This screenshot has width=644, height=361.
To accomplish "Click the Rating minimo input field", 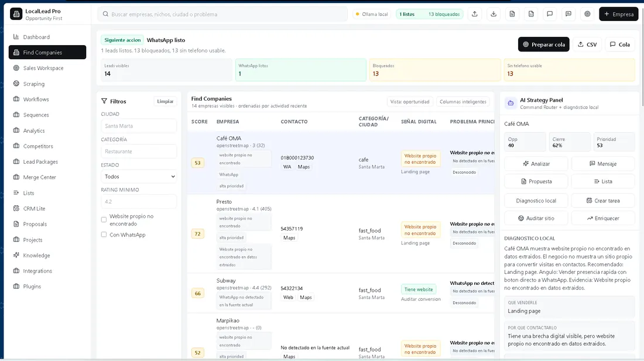I will [139, 201].
